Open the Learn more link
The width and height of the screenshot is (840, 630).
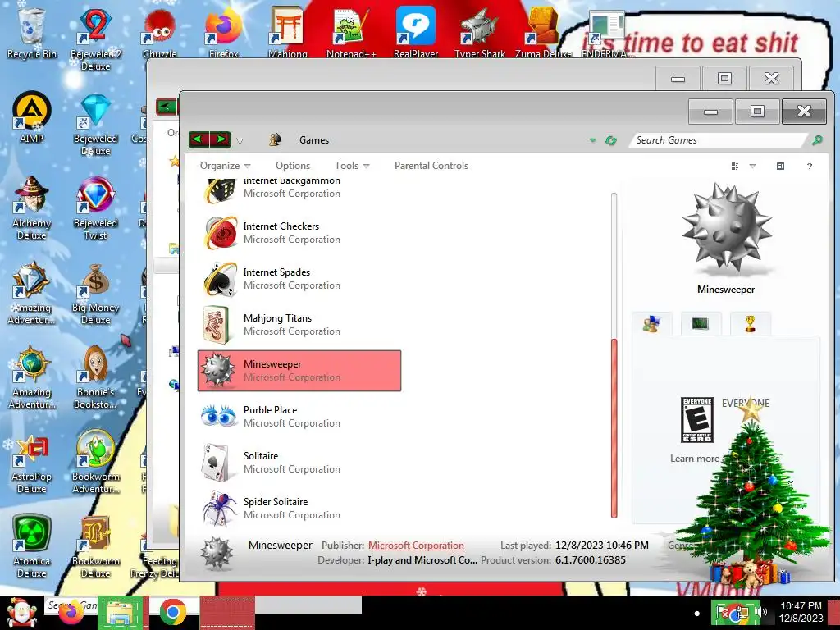click(x=695, y=459)
